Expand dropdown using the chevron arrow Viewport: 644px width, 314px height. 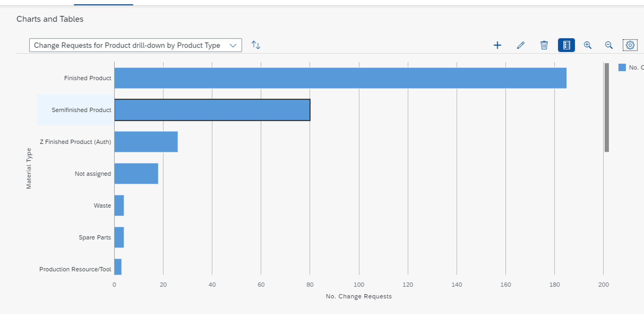[x=233, y=45]
